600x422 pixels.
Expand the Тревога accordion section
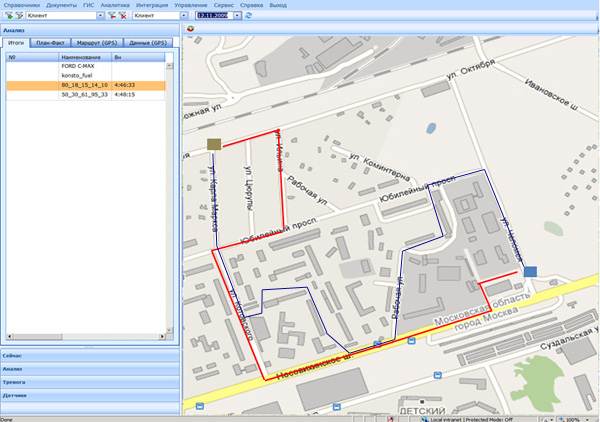pos(90,382)
